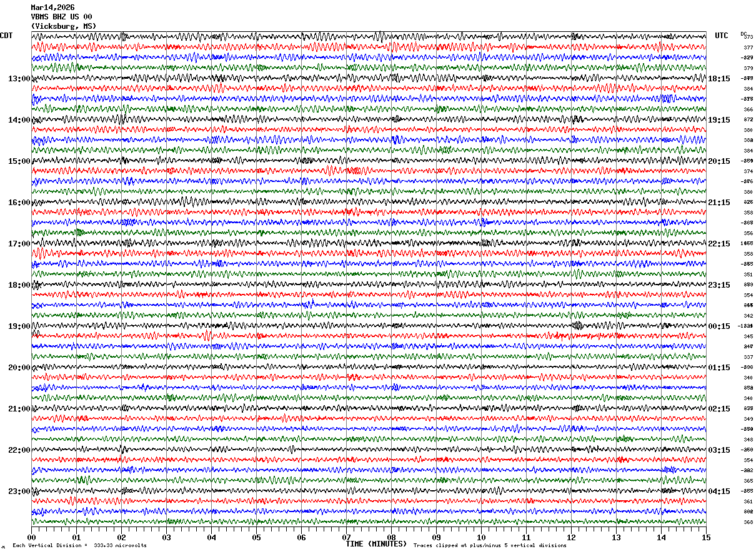Select the station code "VBMS BHZ US 00"

point(62,17)
